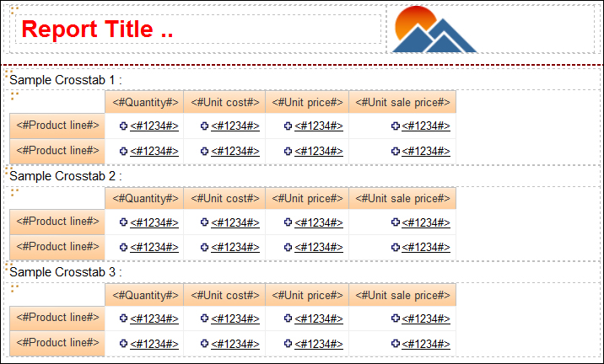Viewport: 604px width, 364px height.
Task: Click drill-through plus icon under Unit sale price, Crosstab 3 last row
Action: tap(396, 344)
